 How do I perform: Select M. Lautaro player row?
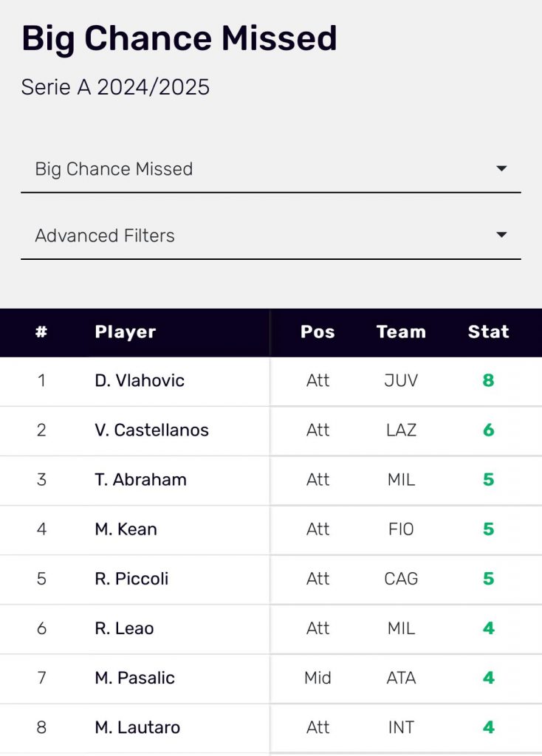(137, 727)
